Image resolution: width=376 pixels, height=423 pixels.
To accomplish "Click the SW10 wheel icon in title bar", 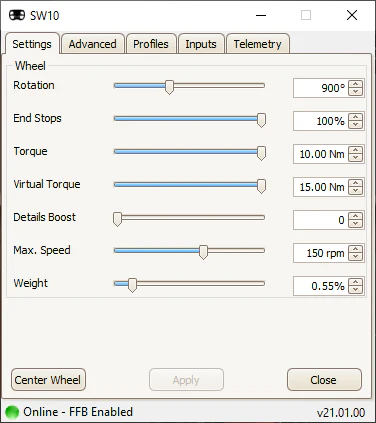I will pos(17,15).
